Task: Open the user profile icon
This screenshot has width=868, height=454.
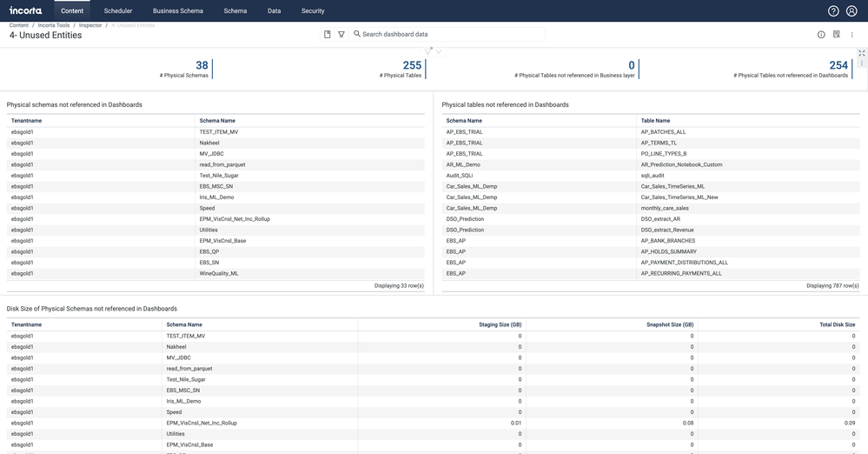Action: tap(851, 11)
